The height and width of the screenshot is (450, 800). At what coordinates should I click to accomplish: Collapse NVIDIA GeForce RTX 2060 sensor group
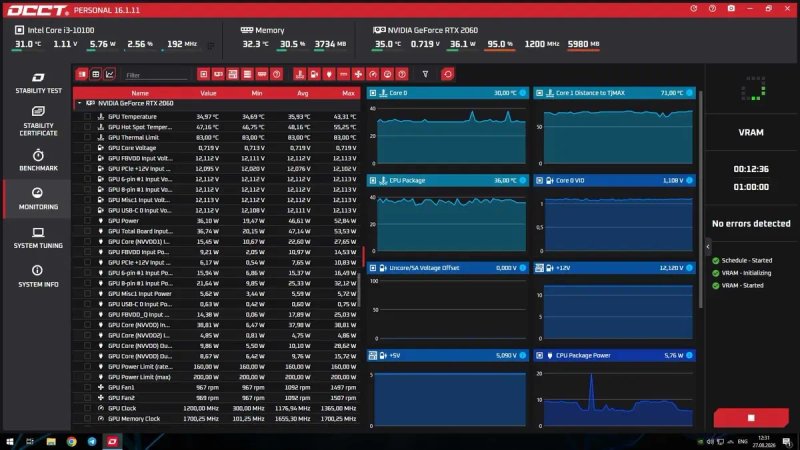[80, 103]
